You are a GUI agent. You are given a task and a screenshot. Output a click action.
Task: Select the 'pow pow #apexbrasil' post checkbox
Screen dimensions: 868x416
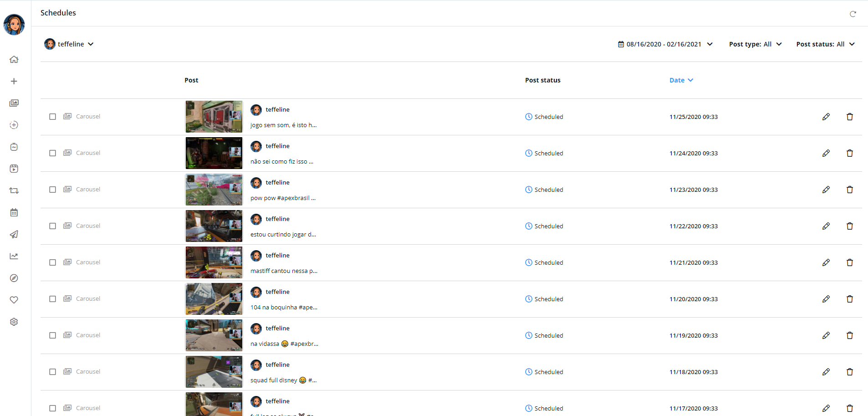click(x=53, y=190)
